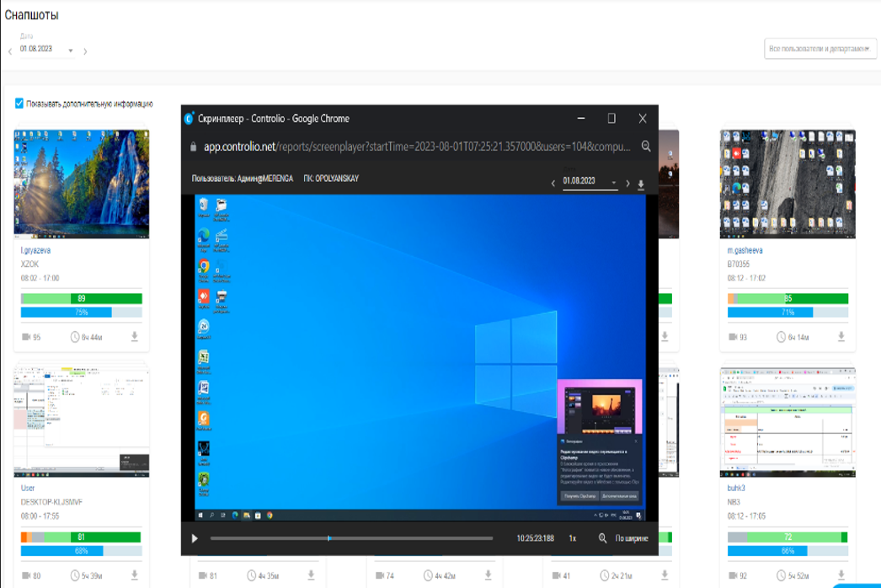Click the clock icon beside 5ч 39м

[x=75, y=575]
